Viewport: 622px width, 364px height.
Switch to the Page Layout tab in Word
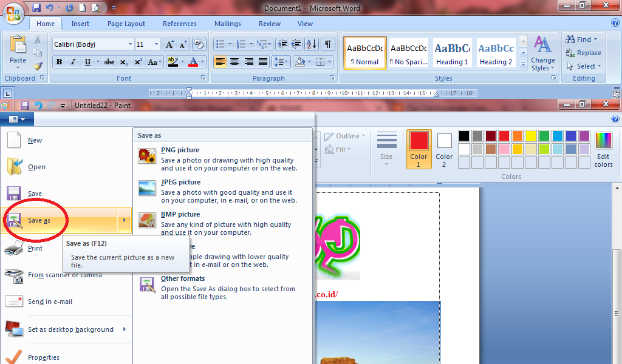click(126, 24)
